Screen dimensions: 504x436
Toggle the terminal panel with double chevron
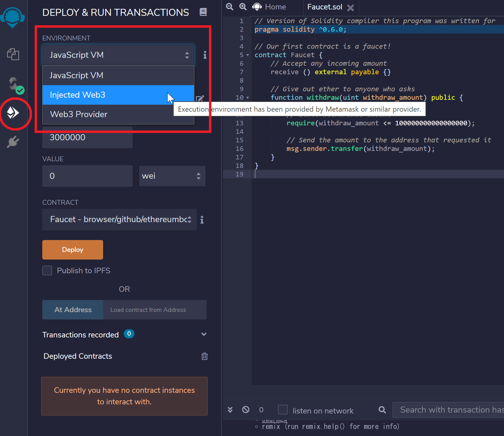pos(230,410)
